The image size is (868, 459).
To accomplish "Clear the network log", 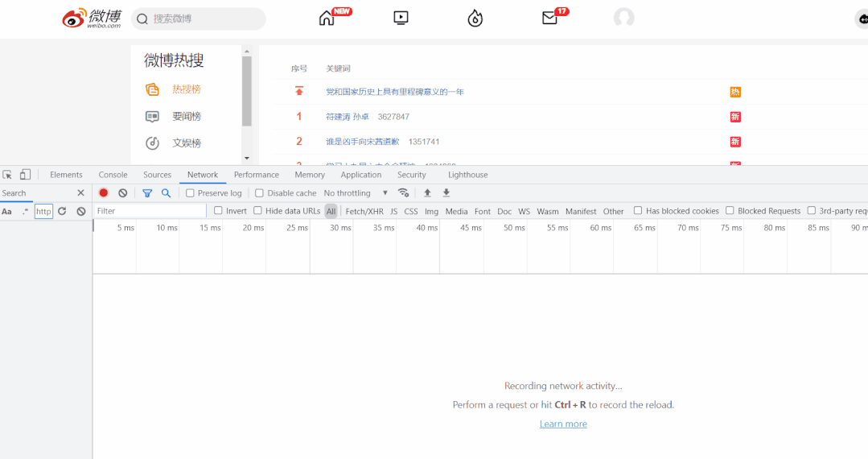I will click(x=122, y=193).
